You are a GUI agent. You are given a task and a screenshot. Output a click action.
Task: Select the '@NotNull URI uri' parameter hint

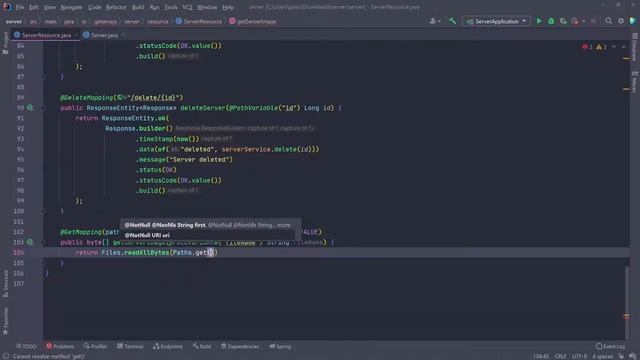(x=147, y=235)
